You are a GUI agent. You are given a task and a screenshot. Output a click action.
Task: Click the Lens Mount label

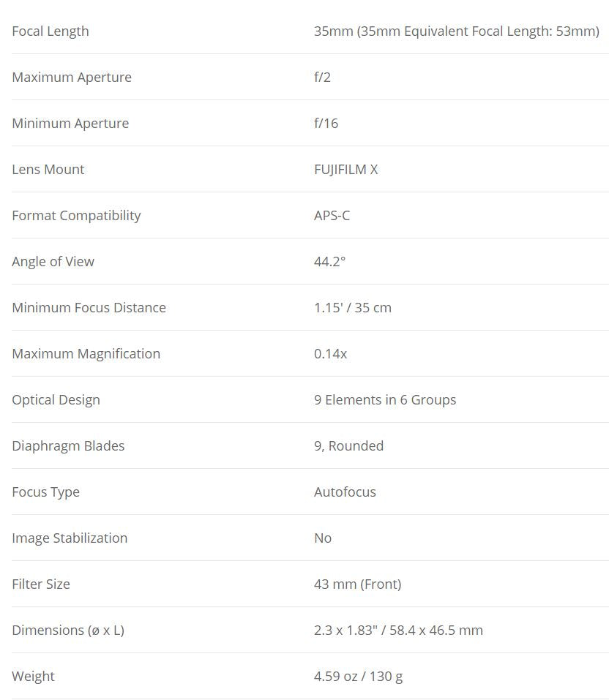pyautogui.click(x=48, y=170)
